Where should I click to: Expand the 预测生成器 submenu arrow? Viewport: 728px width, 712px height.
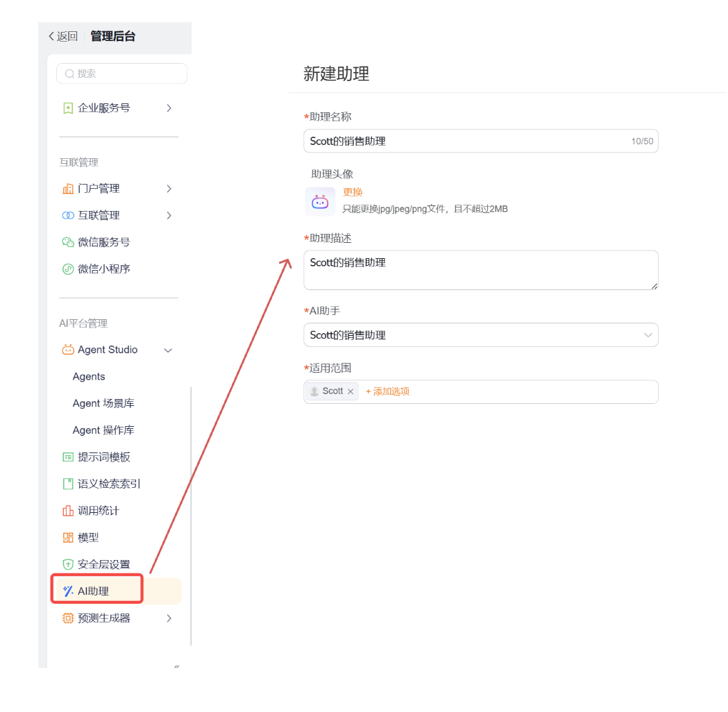tap(169, 618)
